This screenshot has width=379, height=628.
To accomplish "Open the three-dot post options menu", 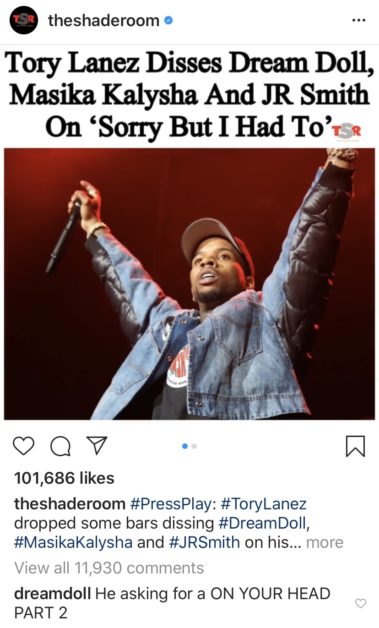I will pos(358,20).
